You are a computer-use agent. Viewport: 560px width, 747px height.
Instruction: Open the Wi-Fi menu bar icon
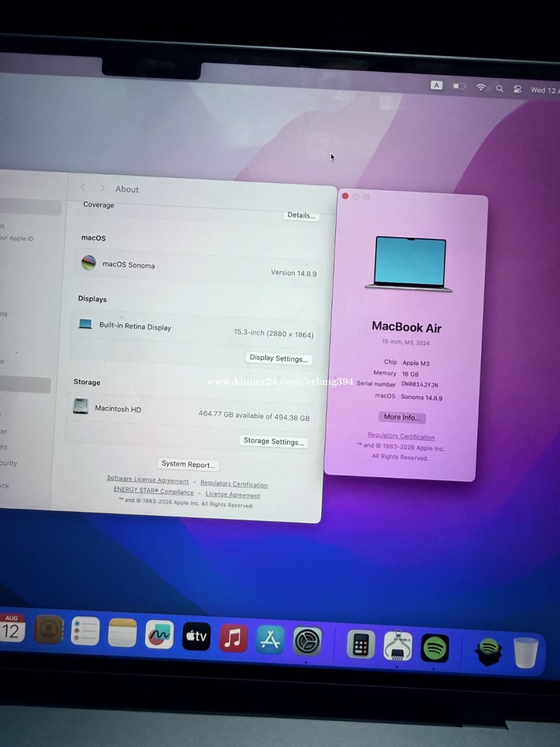(481, 87)
